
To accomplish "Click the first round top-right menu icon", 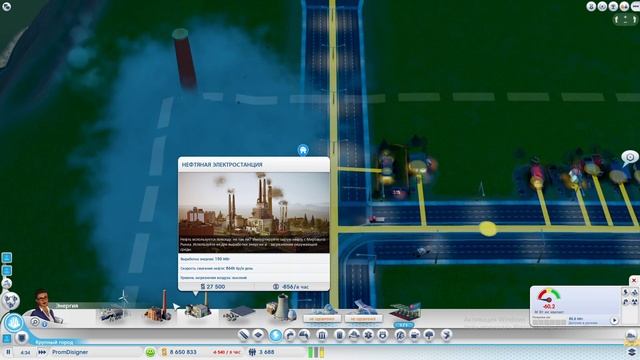I will tap(591, 6).
